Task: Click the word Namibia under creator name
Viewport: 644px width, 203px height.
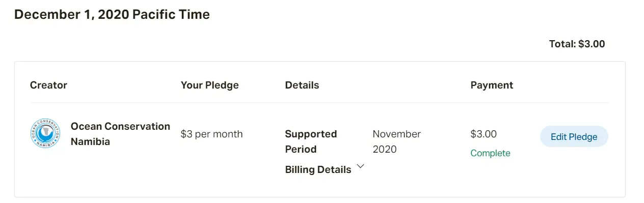Action: [x=90, y=141]
